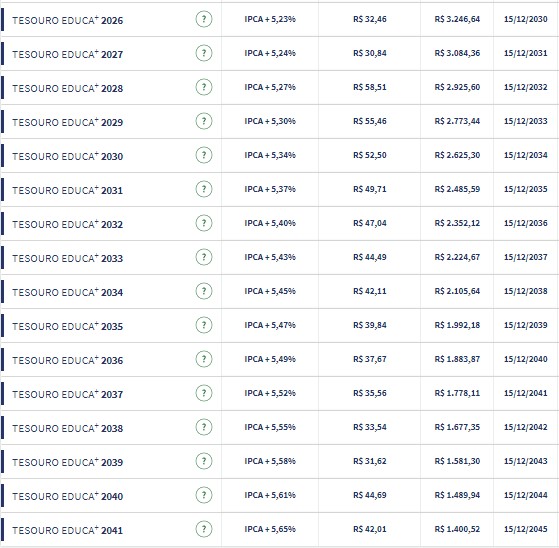Viewport: 559px width, 548px height.
Task: Click the IPCA + 5,65% rate cell
Action: click(270, 529)
